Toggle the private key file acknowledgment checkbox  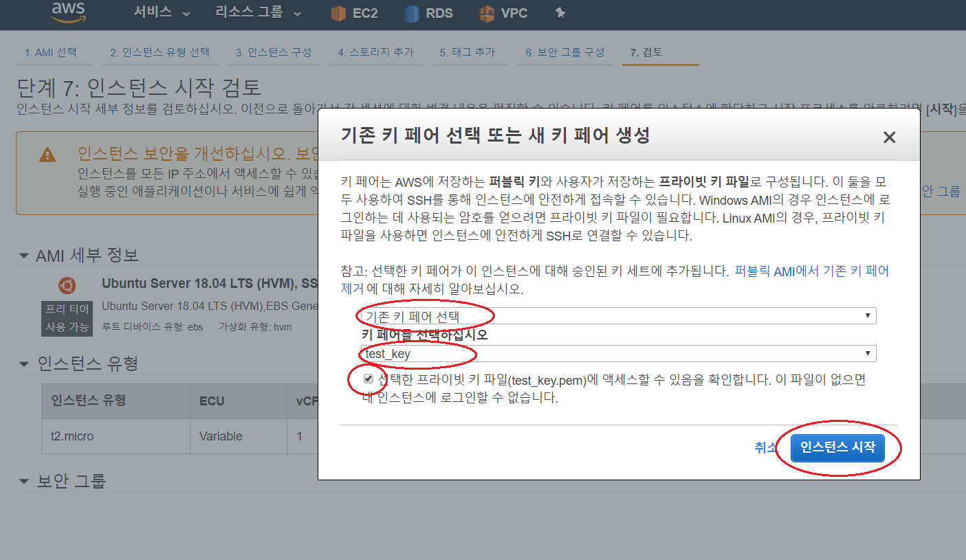point(369,379)
